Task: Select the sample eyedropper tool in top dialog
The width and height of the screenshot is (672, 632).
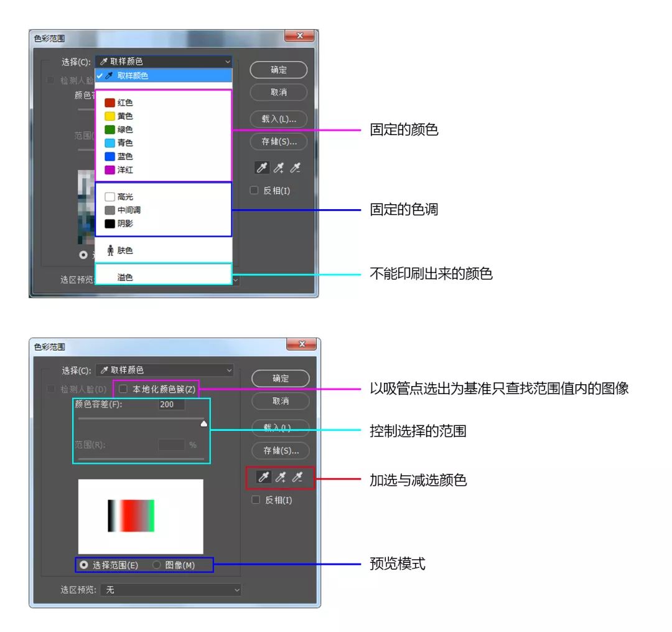Action: tap(261, 167)
